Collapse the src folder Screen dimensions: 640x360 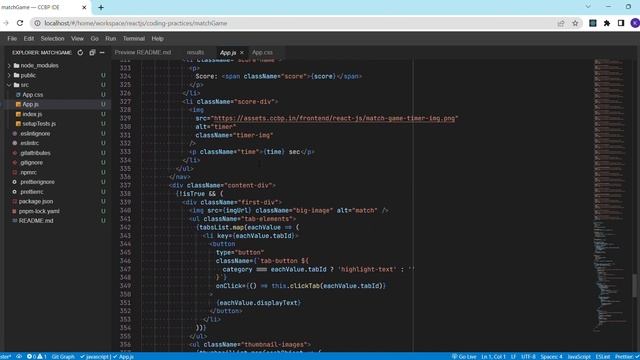pyautogui.click(x=9, y=85)
